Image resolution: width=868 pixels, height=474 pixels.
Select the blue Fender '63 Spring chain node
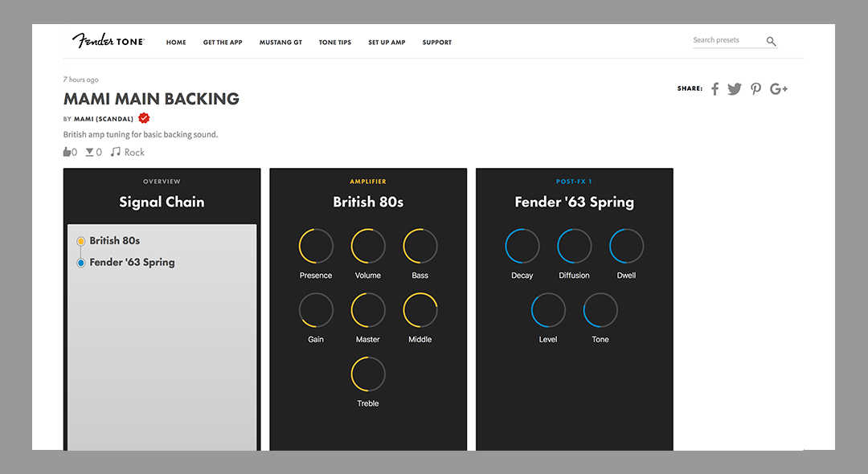point(81,263)
